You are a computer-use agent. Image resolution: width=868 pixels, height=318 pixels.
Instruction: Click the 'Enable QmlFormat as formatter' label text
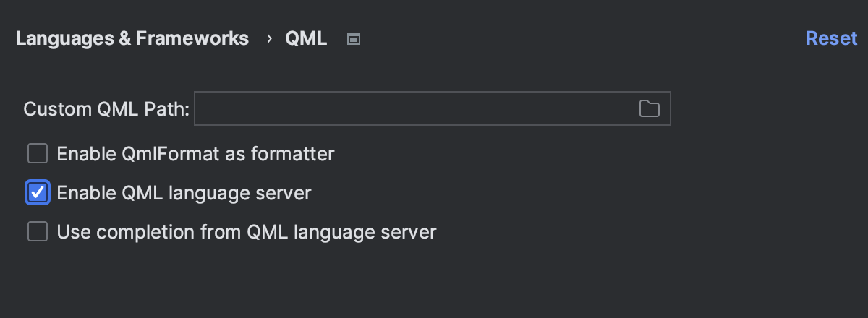tap(195, 153)
